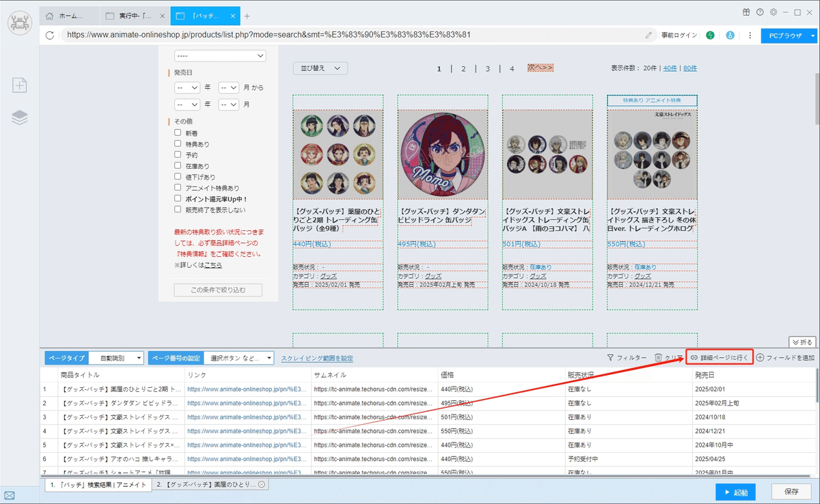
Task: Open the ページタイプ 自動識別 dropdown
Action: (117, 358)
